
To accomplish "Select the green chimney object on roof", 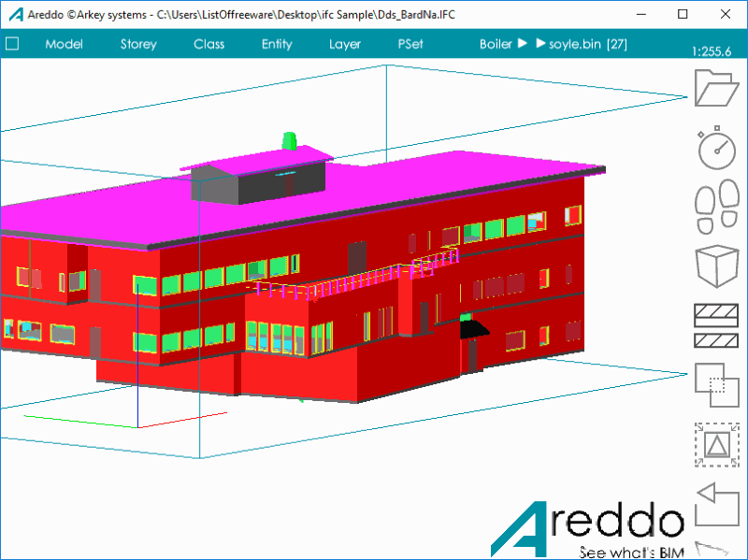I will 289,141.
